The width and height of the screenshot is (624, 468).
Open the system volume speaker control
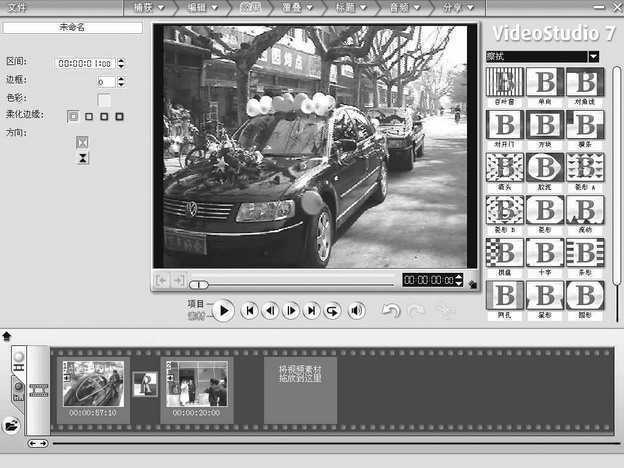click(356, 311)
